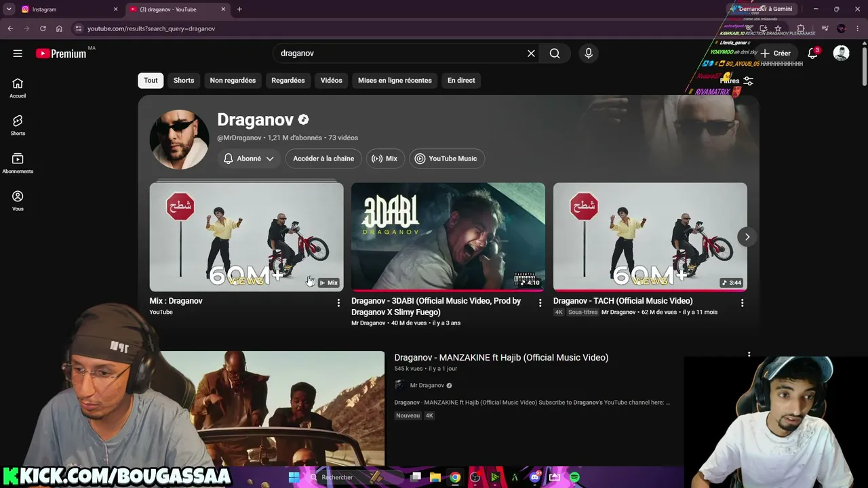This screenshot has height=488, width=868.
Task: Open more options for the MANZAKINE video
Action: 749,354
